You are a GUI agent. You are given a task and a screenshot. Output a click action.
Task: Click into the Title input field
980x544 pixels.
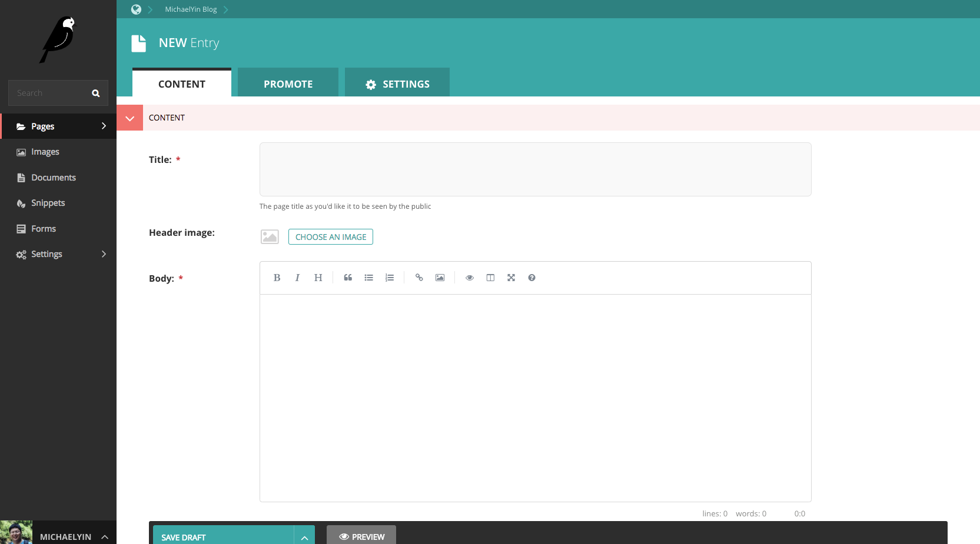[535, 169]
